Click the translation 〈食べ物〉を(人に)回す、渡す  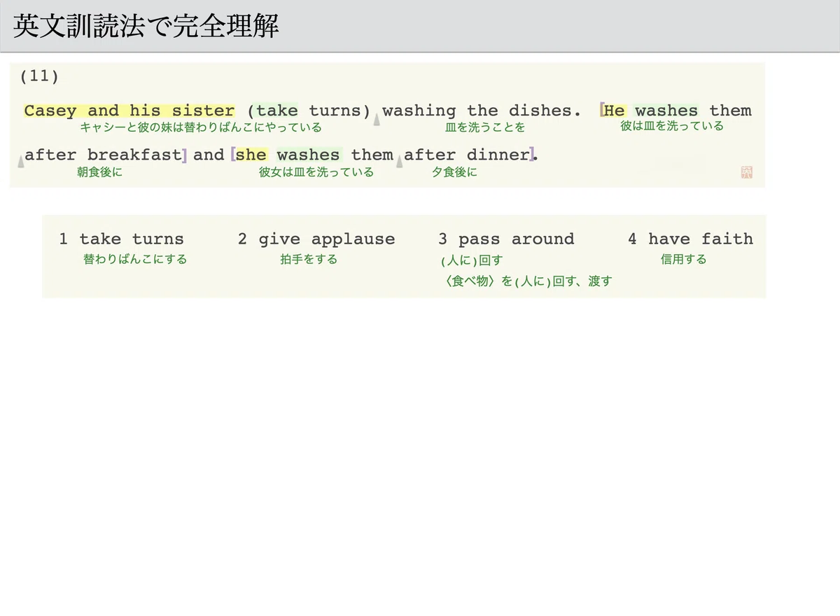tap(528, 281)
